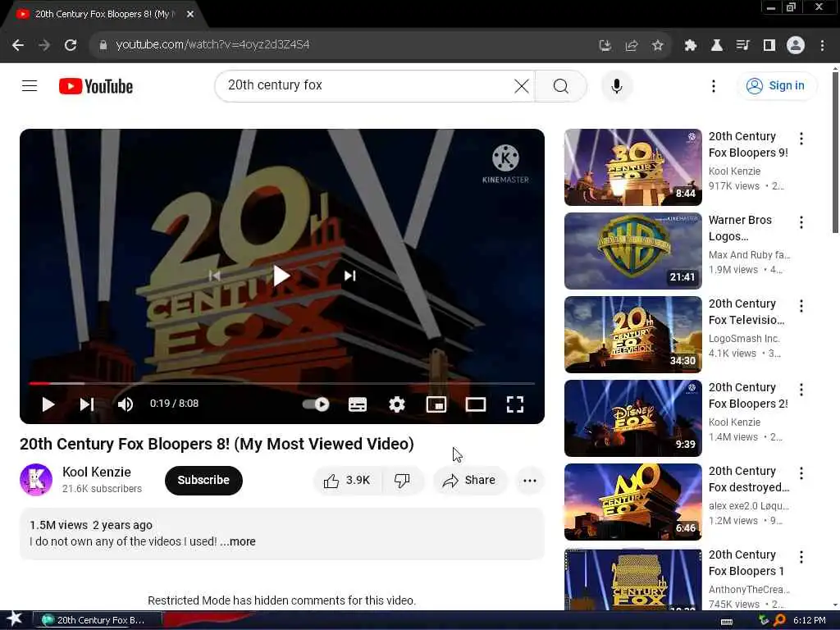Viewport: 840px width, 630px height.
Task: Open media controls icon in Chrome toolbar
Action: click(x=742, y=46)
